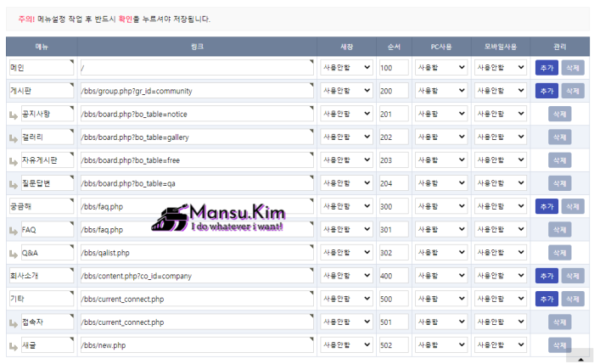Open the PC사용 dropdown for 게시판 row
This screenshot has width=594, height=364.
click(441, 91)
